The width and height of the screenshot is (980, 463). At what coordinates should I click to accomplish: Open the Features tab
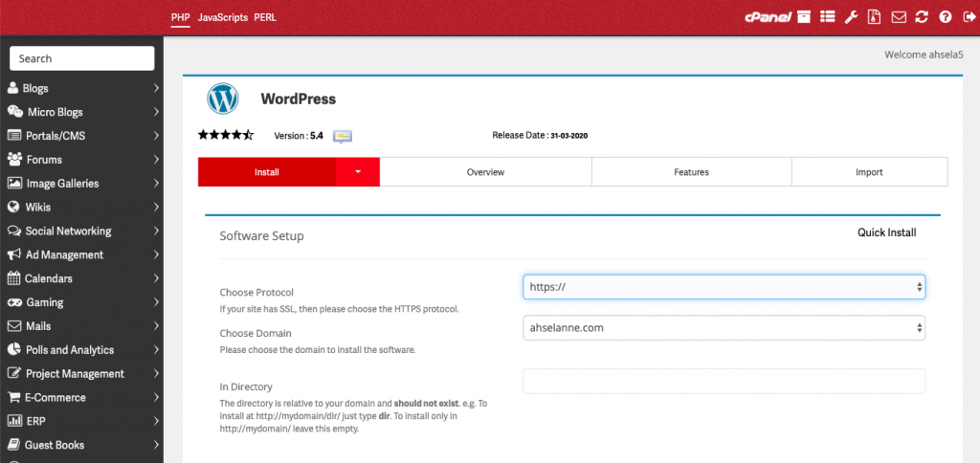pyautogui.click(x=691, y=172)
